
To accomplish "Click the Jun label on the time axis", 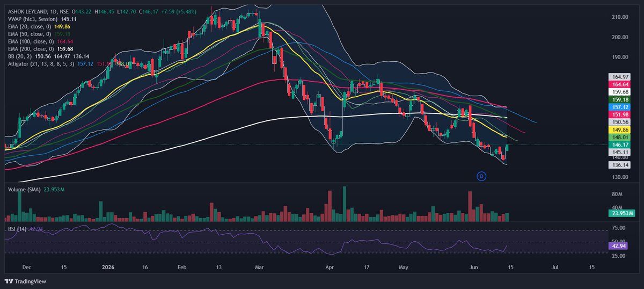I will [x=473, y=266].
